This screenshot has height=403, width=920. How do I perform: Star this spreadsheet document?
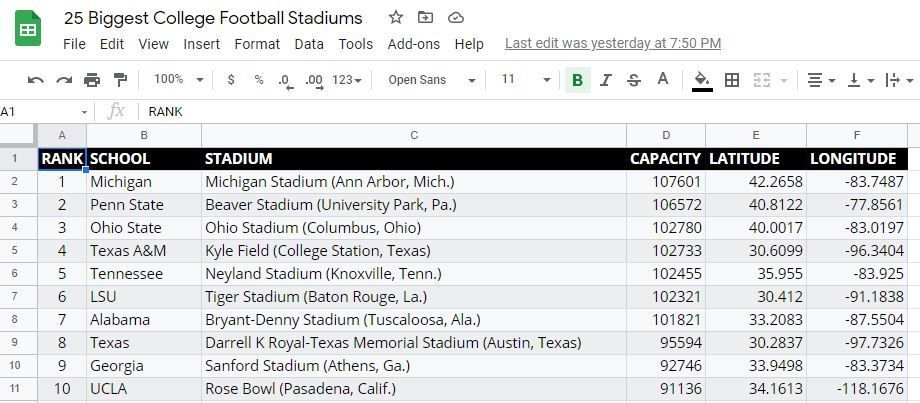coord(396,18)
